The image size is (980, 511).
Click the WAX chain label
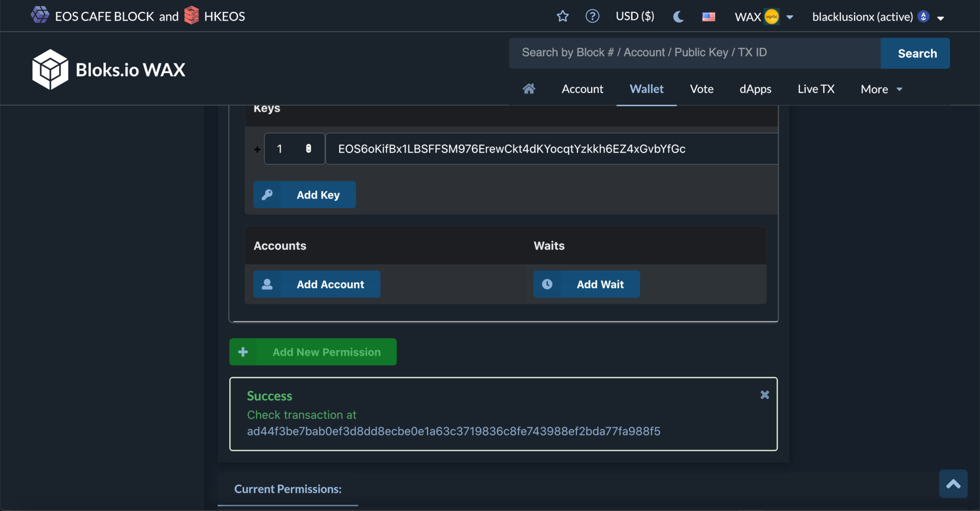(x=748, y=17)
